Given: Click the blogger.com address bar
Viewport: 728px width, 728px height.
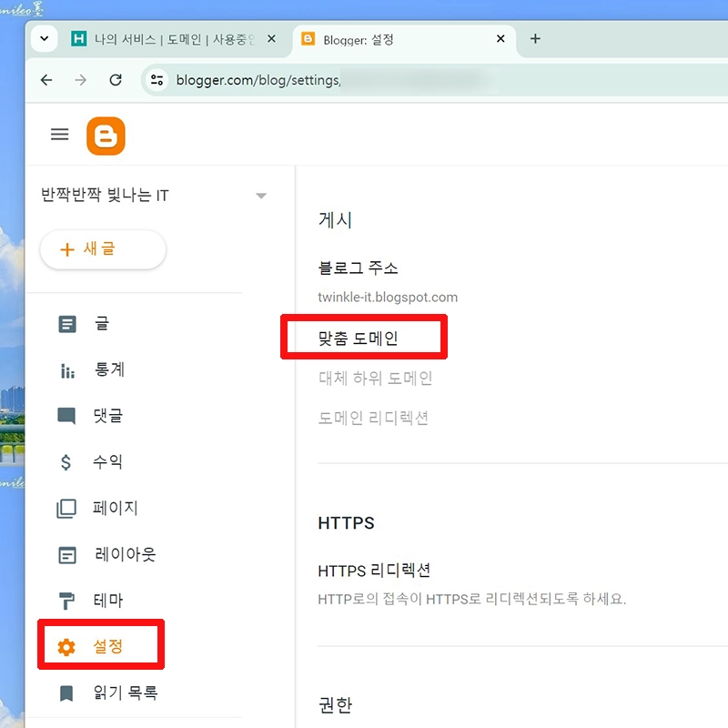Looking at the screenshot, I should (x=273, y=80).
